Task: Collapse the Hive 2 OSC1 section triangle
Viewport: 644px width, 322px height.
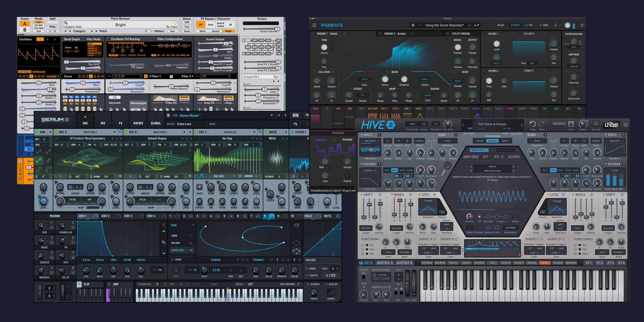Action: tap(361, 135)
